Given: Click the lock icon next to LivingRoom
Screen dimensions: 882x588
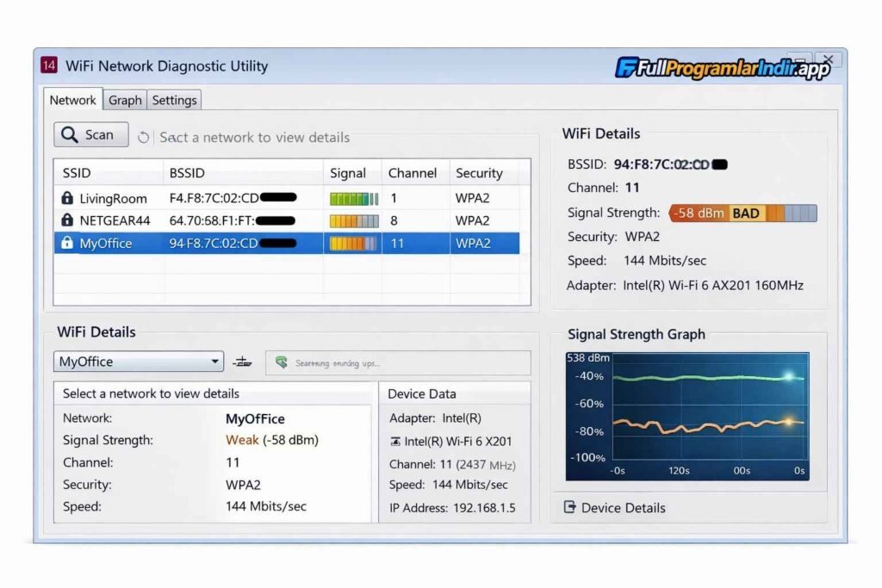Looking at the screenshot, I should click(x=67, y=198).
